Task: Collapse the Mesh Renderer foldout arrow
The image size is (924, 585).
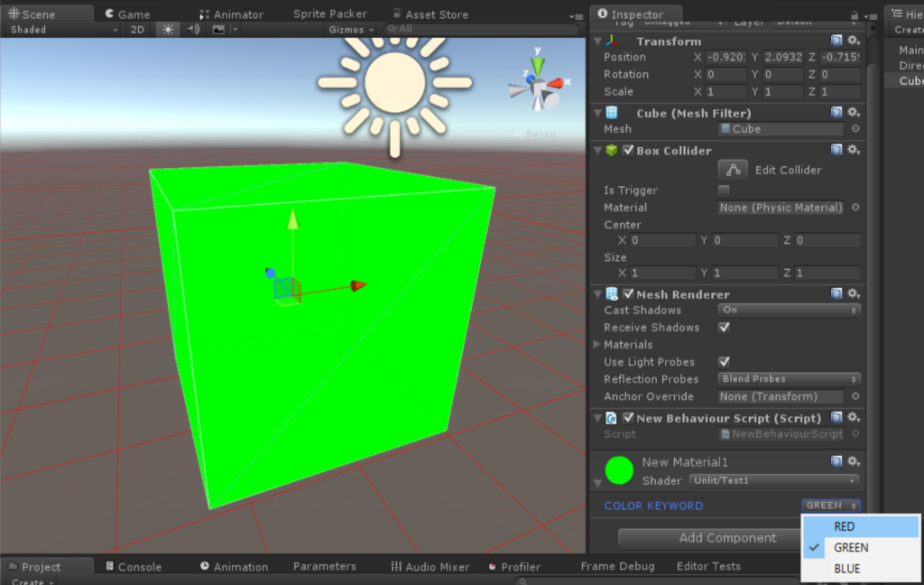Action: click(597, 293)
